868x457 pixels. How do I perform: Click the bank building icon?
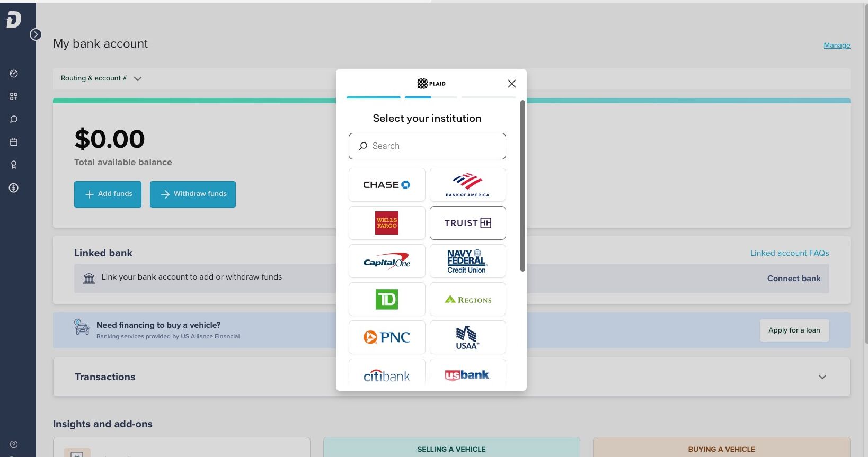tap(89, 279)
